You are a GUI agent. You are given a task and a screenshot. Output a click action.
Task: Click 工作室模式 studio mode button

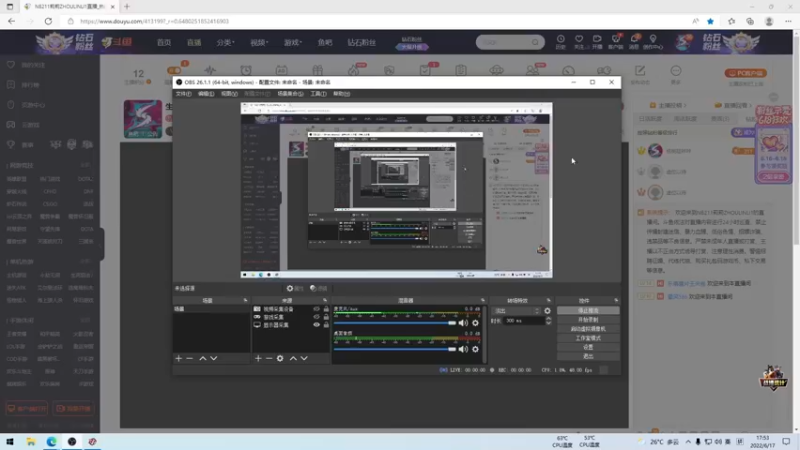[x=588, y=338]
